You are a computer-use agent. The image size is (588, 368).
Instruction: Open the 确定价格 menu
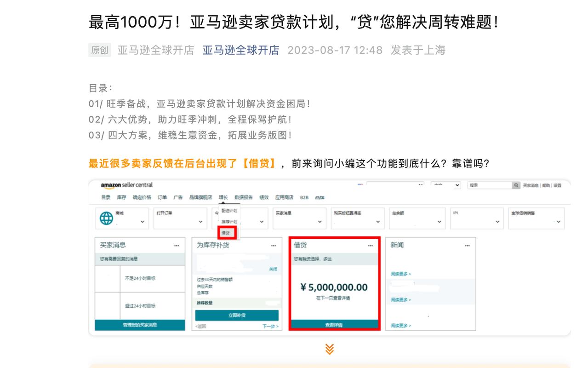[x=142, y=197]
